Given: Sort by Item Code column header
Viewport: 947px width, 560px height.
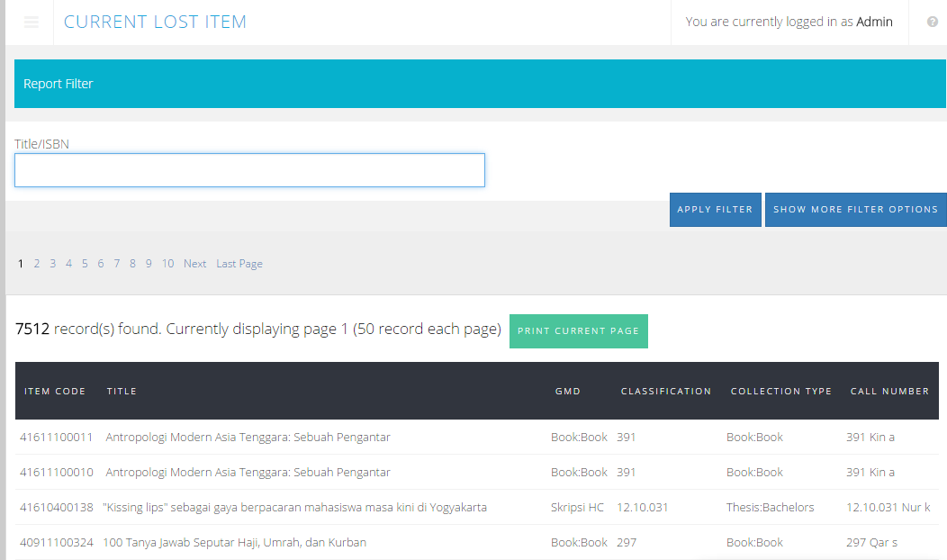Looking at the screenshot, I should pos(55,392).
